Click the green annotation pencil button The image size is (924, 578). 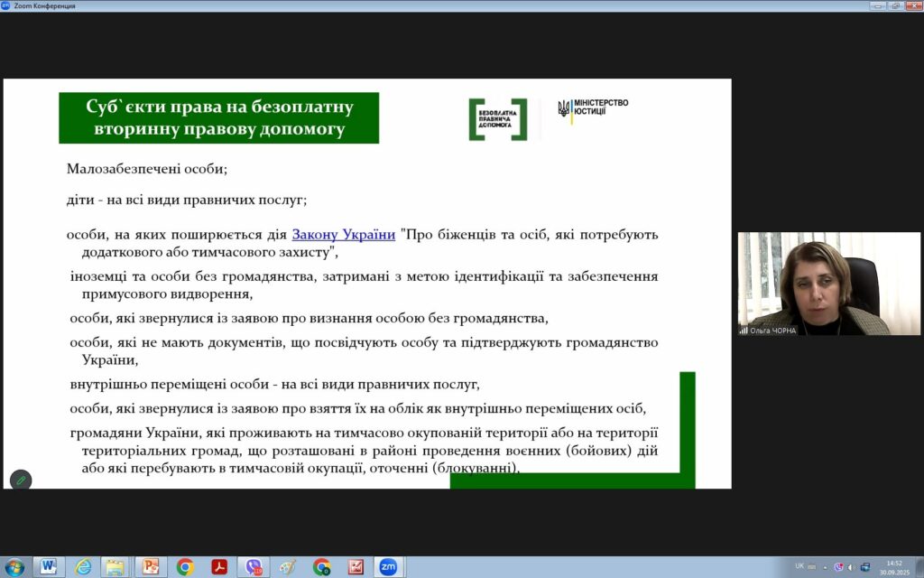click(21, 480)
